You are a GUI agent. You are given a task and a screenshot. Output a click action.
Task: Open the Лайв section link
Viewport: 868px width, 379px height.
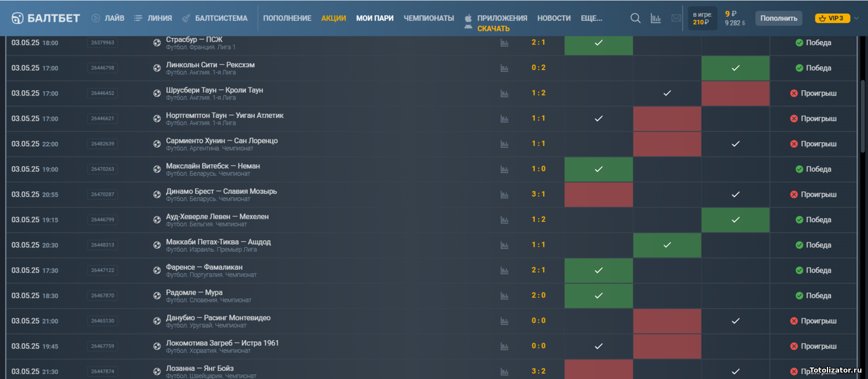point(108,18)
